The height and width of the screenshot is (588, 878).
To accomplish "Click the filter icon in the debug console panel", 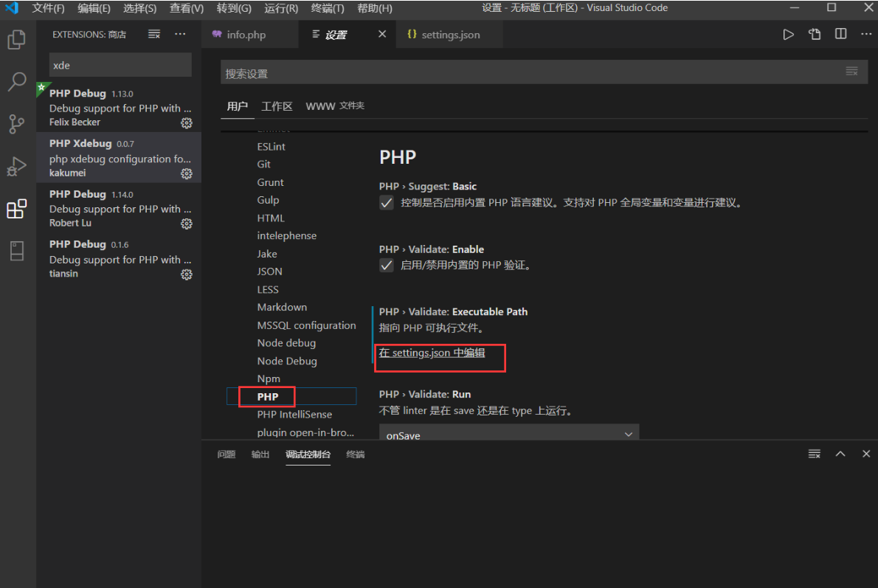I will [x=814, y=454].
